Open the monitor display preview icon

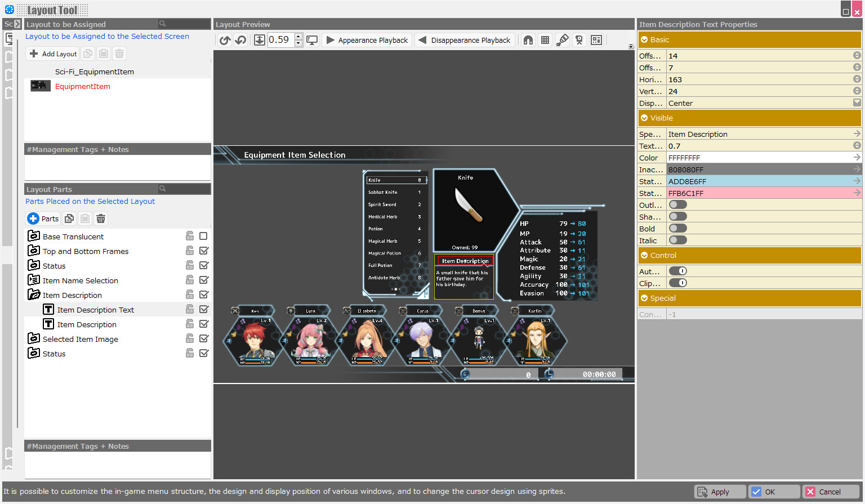coord(312,40)
